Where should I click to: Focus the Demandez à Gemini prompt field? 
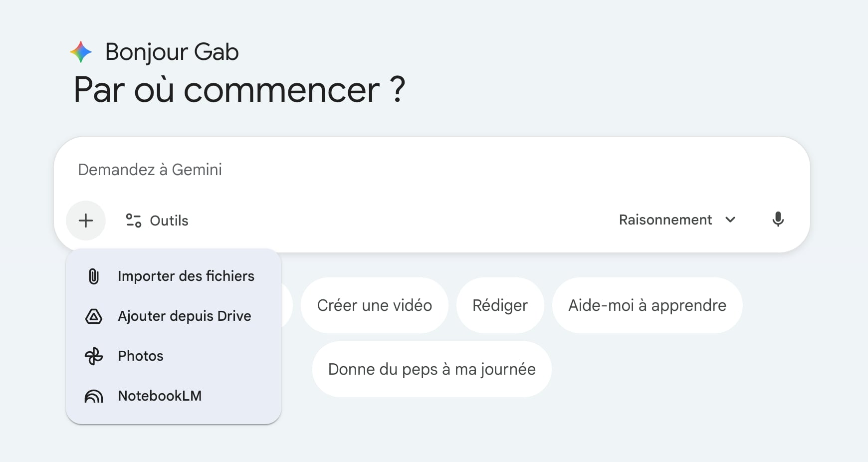[x=349, y=170]
